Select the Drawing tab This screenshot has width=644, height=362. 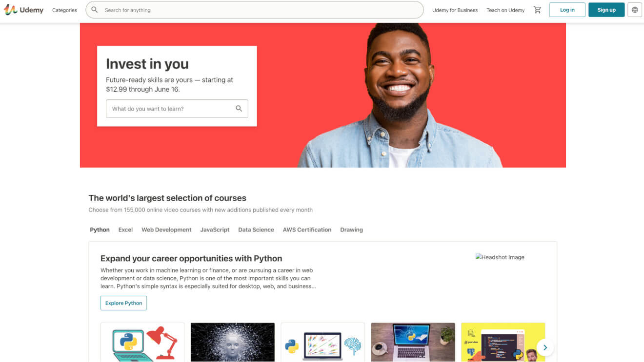tap(351, 229)
